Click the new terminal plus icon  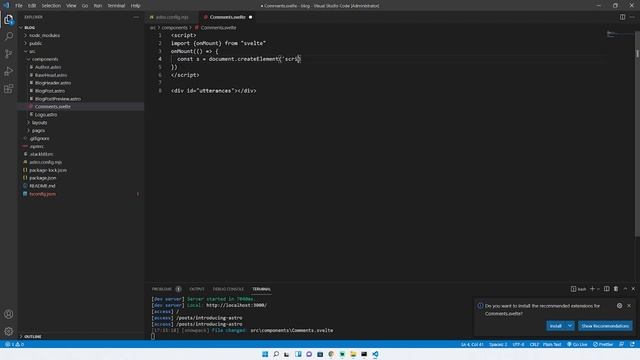coord(592,289)
